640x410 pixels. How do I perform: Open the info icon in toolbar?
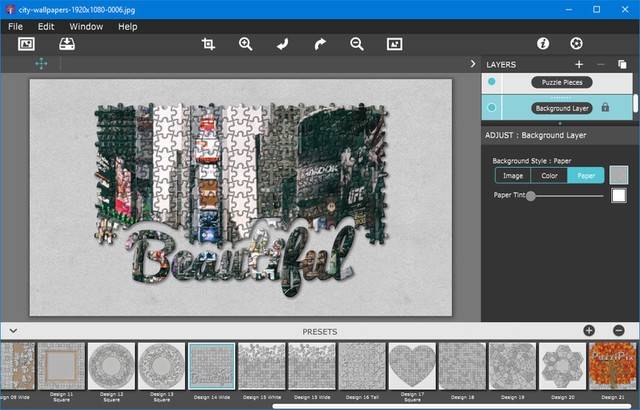point(543,44)
